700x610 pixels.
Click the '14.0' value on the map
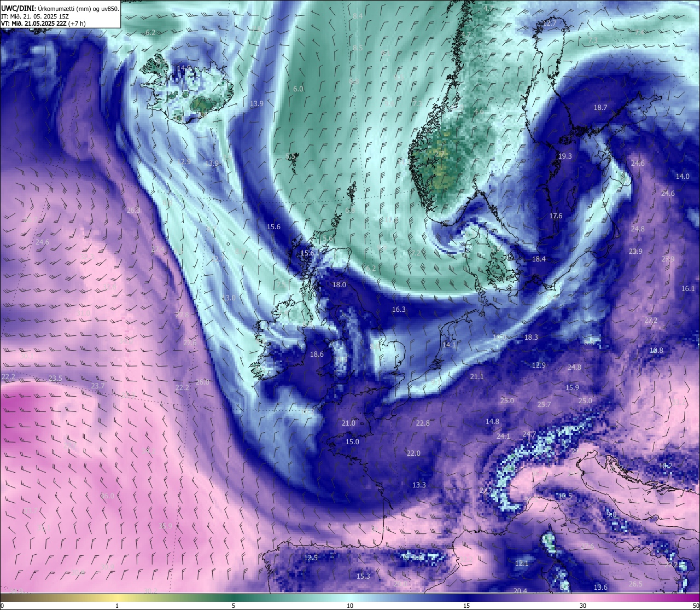coord(682,176)
